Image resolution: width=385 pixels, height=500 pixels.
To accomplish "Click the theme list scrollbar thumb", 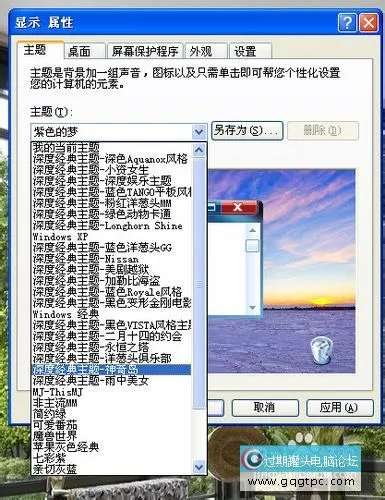I will [x=199, y=283].
